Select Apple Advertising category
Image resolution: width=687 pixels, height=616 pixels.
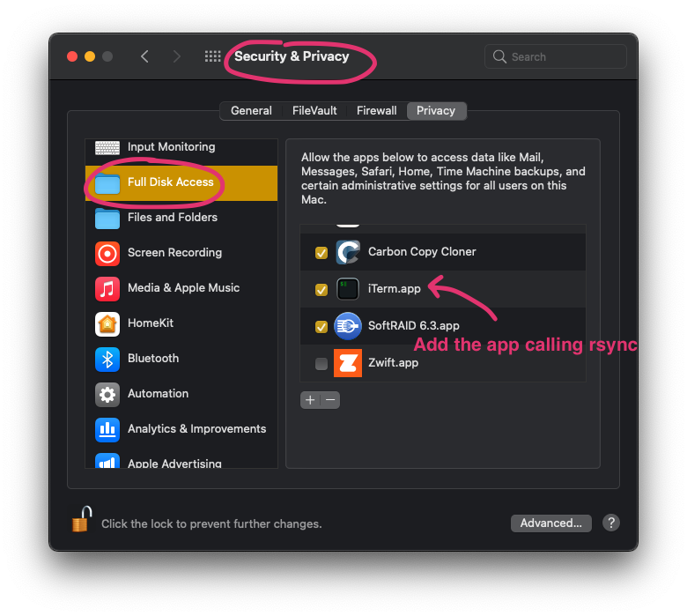coord(181,459)
